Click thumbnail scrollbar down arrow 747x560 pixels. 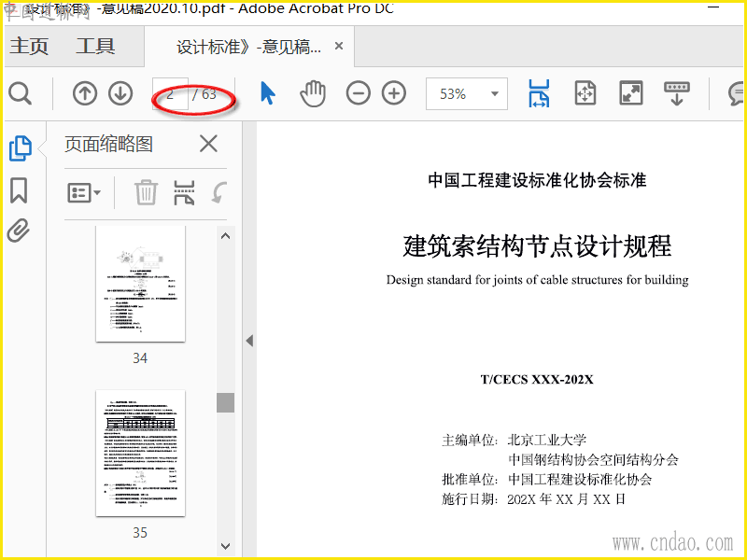[225, 546]
